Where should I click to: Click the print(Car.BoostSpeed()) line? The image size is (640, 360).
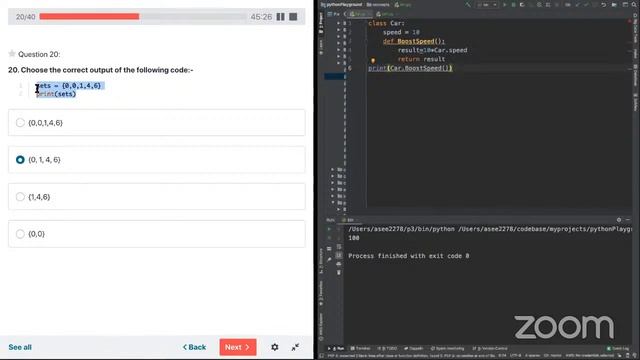(410, 68)
